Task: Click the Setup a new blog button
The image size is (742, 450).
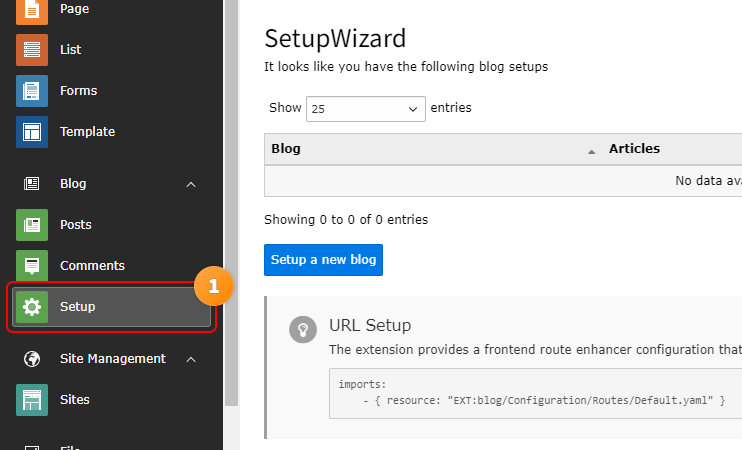Action: pos(323,260)
